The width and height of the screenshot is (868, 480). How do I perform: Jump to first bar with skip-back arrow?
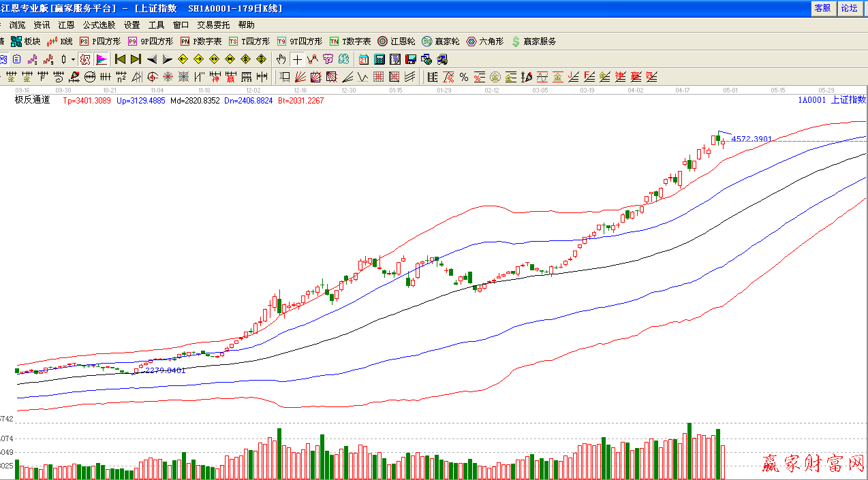(120, 59)
